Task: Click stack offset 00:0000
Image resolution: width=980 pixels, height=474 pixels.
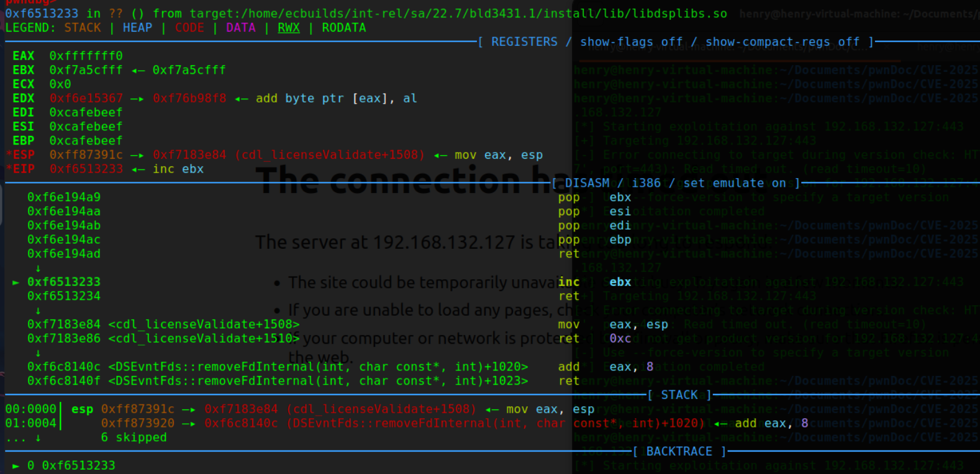Action: (x=30, y=409)
